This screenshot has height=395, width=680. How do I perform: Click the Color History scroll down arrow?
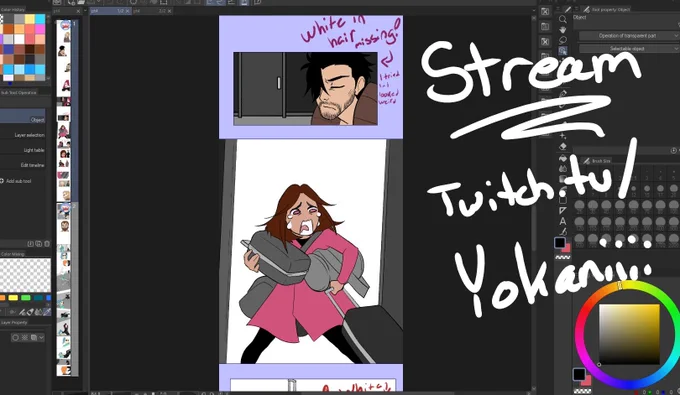[x=48, y=78]
